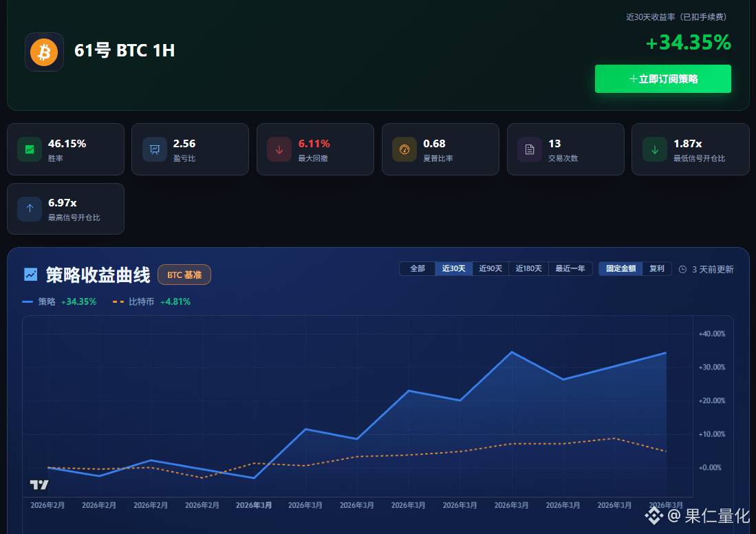The image size is (756, 534).
Task: Select the 近90天 time range tab
Action: [x=490, y=268]
